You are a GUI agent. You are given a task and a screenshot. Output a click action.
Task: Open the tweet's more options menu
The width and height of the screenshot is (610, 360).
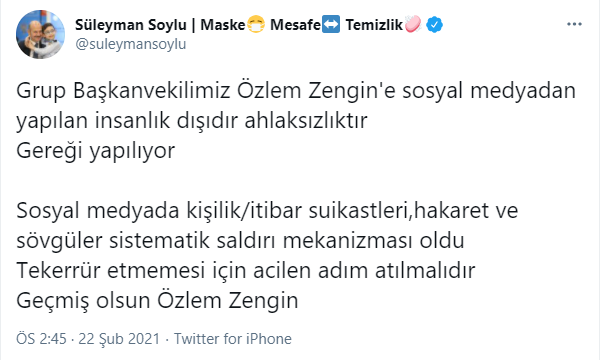point(574,24)
